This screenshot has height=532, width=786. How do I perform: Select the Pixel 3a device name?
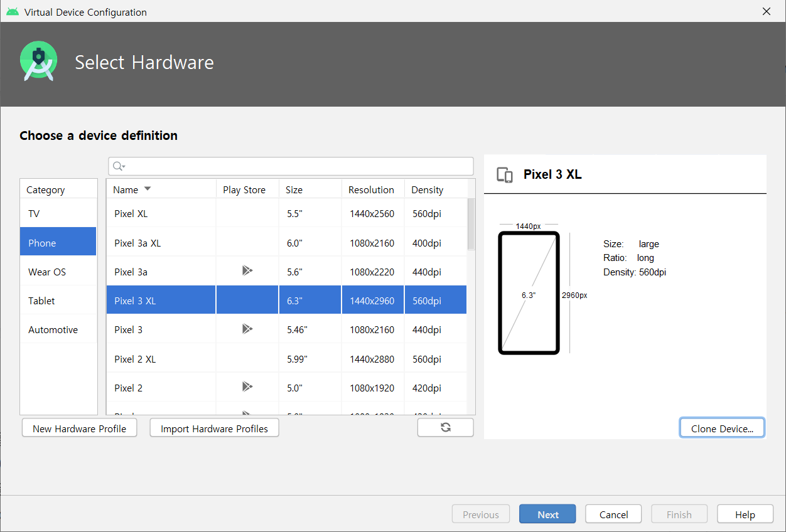point(131,272)
